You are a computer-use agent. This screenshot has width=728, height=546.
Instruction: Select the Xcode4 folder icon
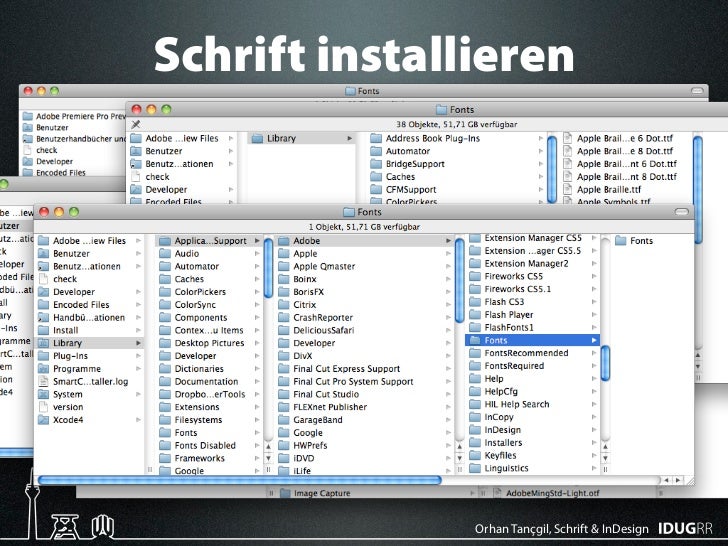(43, 420)
